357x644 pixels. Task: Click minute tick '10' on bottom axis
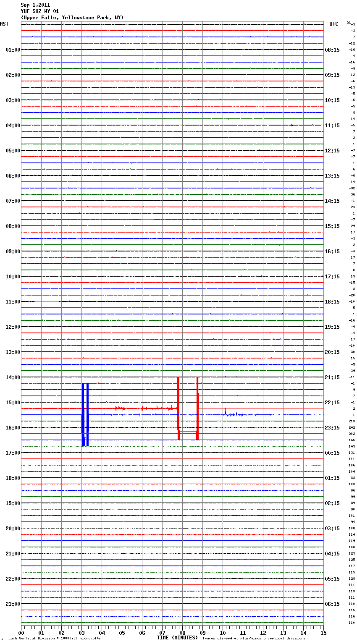pyautogui.click(x=223, y=633)
